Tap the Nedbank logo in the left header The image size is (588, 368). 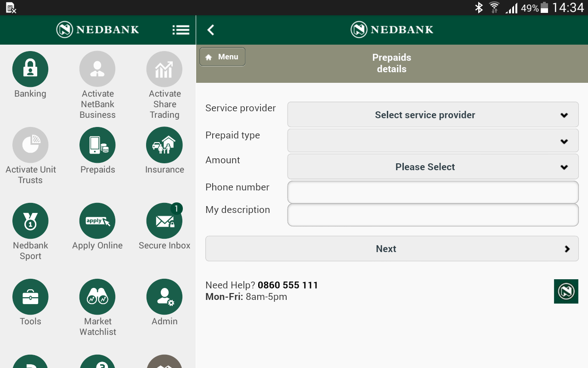pos(97,30)
